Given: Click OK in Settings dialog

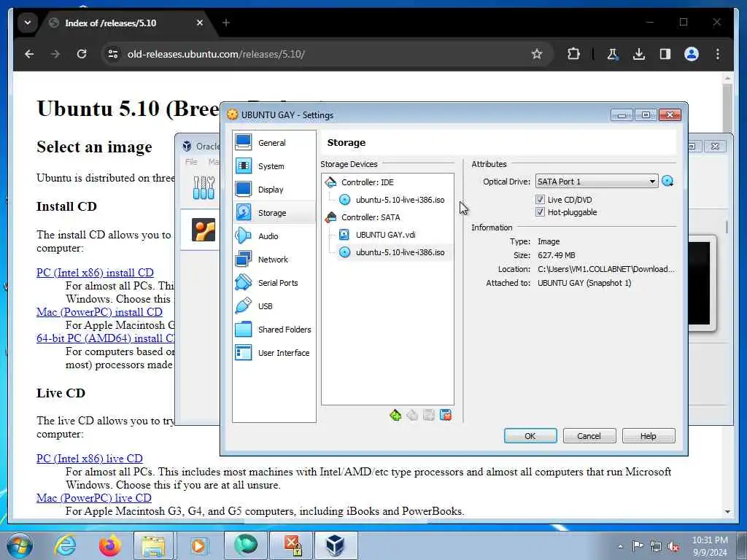Looking at the screenshot, I should 530,436.
